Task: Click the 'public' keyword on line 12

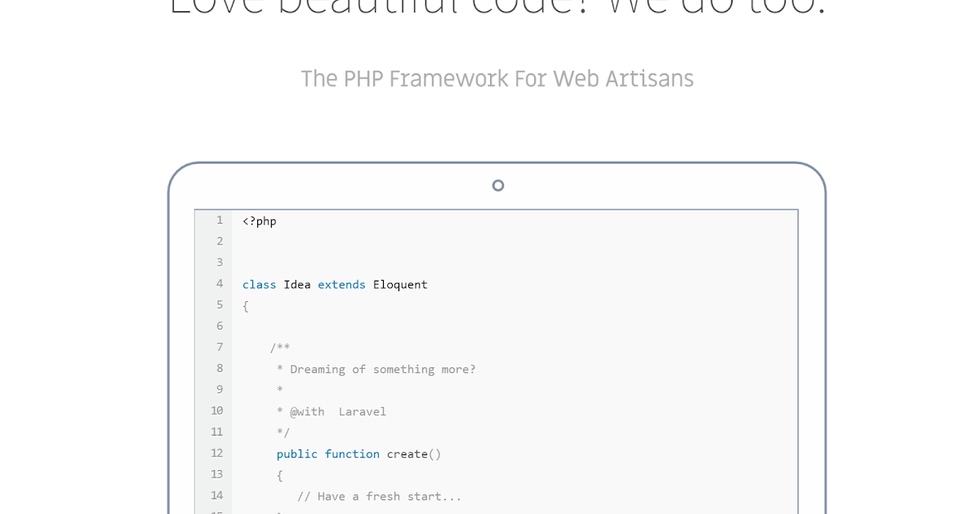Action: tap(296, 454)
